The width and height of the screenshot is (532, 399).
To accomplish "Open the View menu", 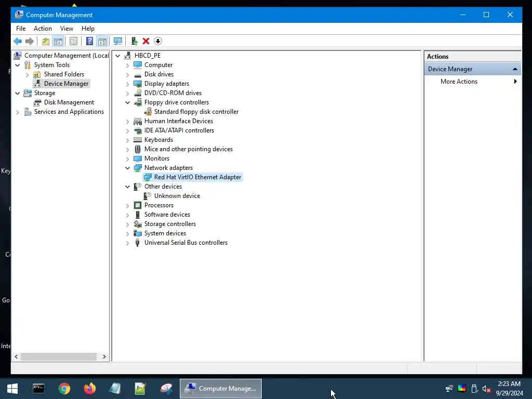I will click(66, 29).
